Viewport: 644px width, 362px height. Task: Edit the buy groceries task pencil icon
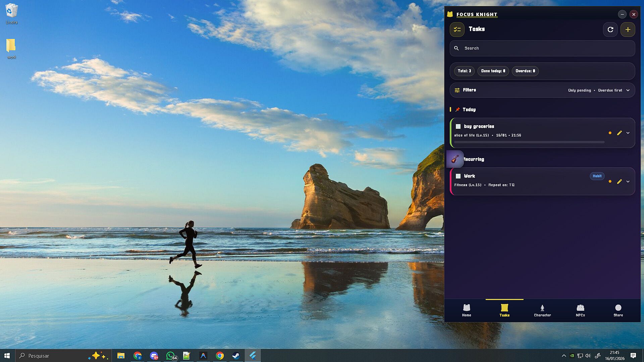619,133
